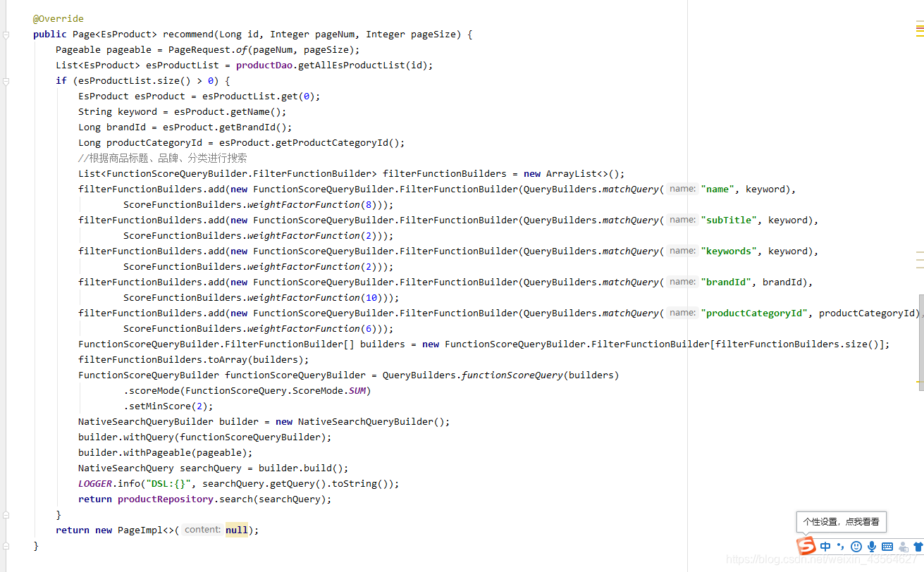Click the getName() call

256,112
